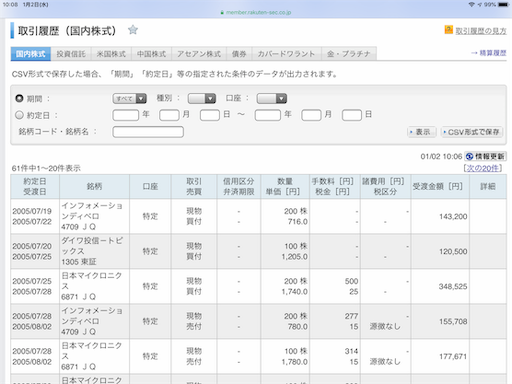Click the 取引 売買 column header

click(x=194, y=186)
